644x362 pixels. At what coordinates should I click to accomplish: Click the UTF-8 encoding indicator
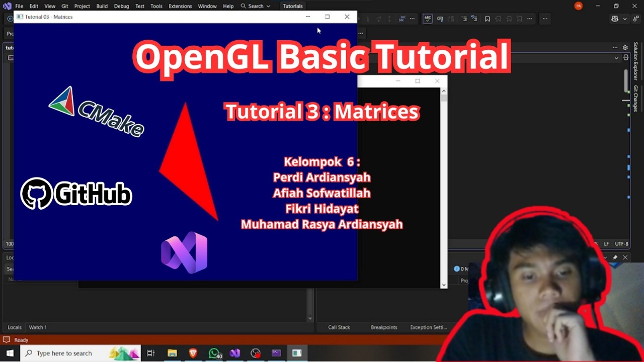621,244
